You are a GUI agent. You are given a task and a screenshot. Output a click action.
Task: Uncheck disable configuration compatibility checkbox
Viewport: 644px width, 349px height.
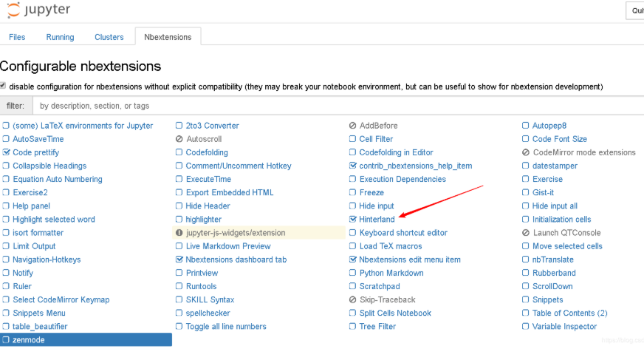[x=4, y=86]
